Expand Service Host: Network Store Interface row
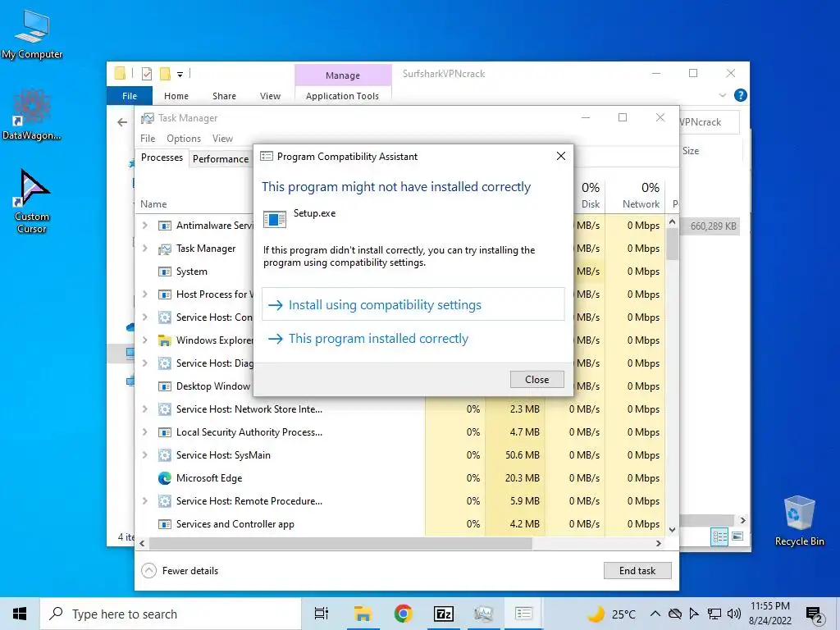 [144, 409]
